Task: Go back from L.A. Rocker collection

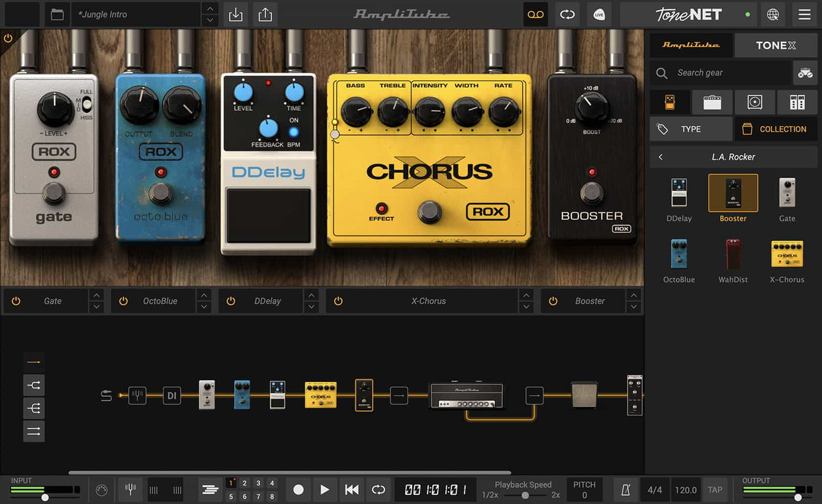Action: click(660, 157)
